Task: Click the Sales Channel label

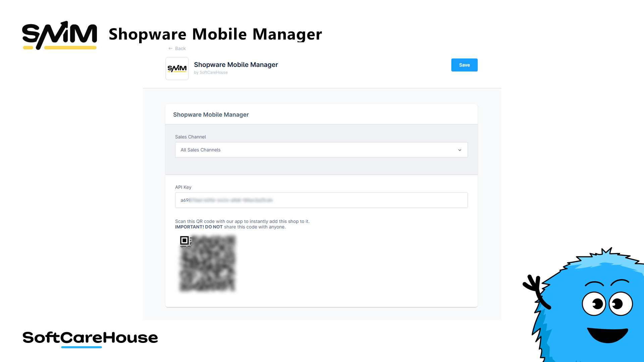Action: (191, 137)
